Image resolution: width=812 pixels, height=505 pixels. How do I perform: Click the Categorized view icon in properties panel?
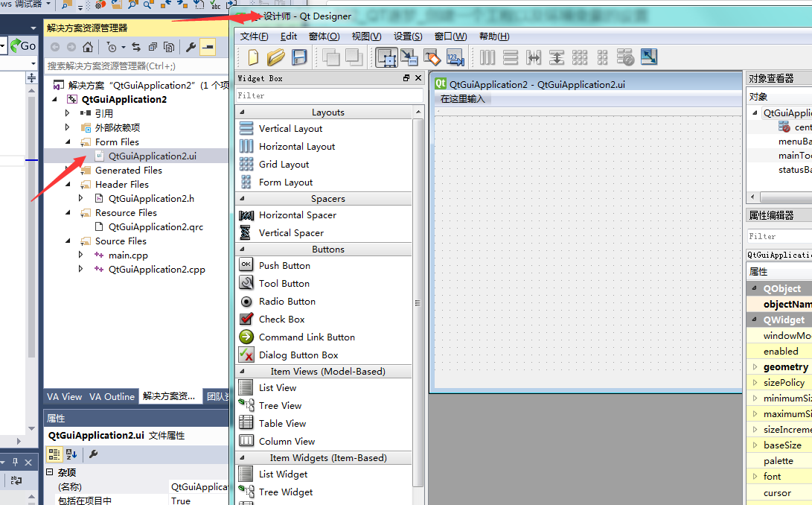coord(54,454)
